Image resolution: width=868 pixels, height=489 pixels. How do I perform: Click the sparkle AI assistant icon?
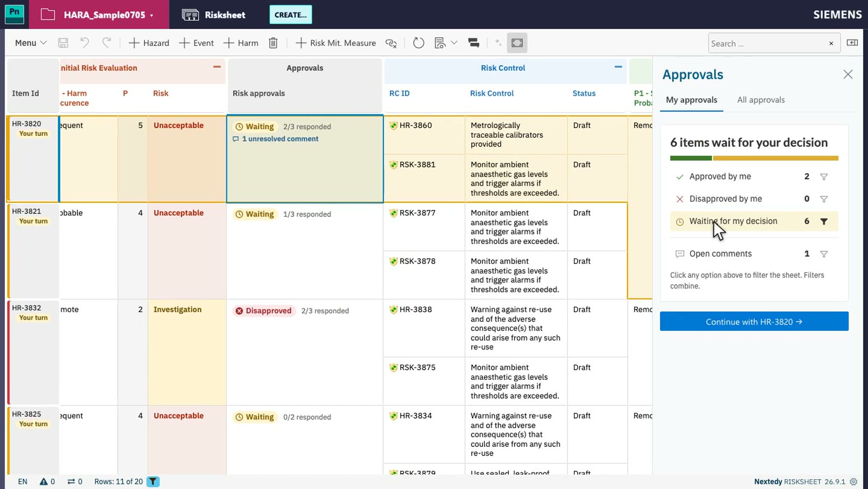click(x=498, y=43)
